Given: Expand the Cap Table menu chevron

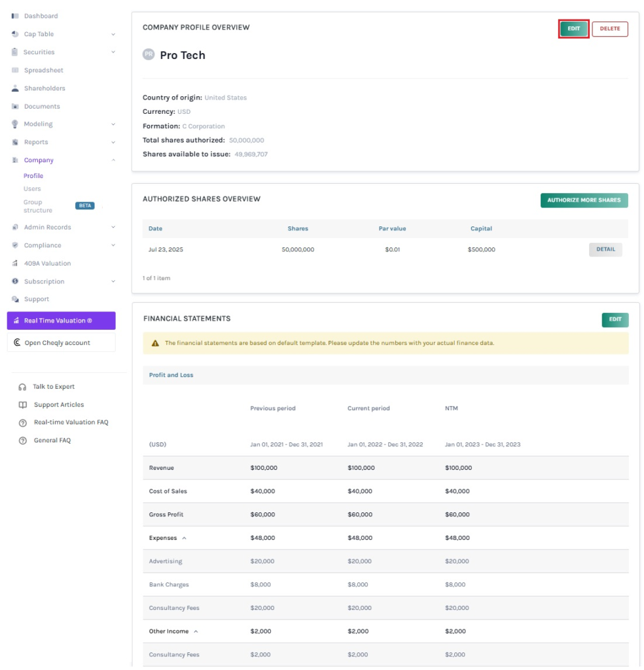Looking at the screenshot, I should (113, 34).
